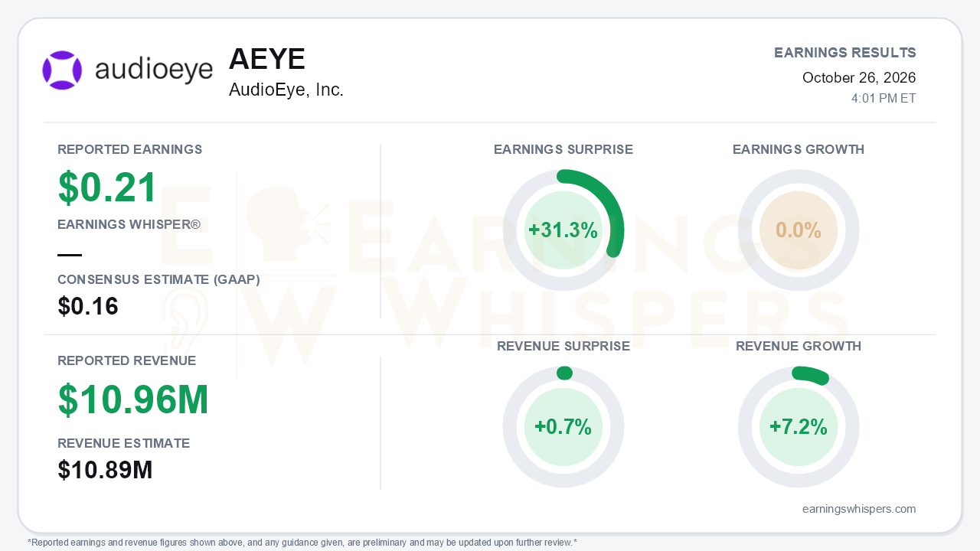
Task: Click the EARNINGS RESULTS heading
Action: tap(845, 53)
